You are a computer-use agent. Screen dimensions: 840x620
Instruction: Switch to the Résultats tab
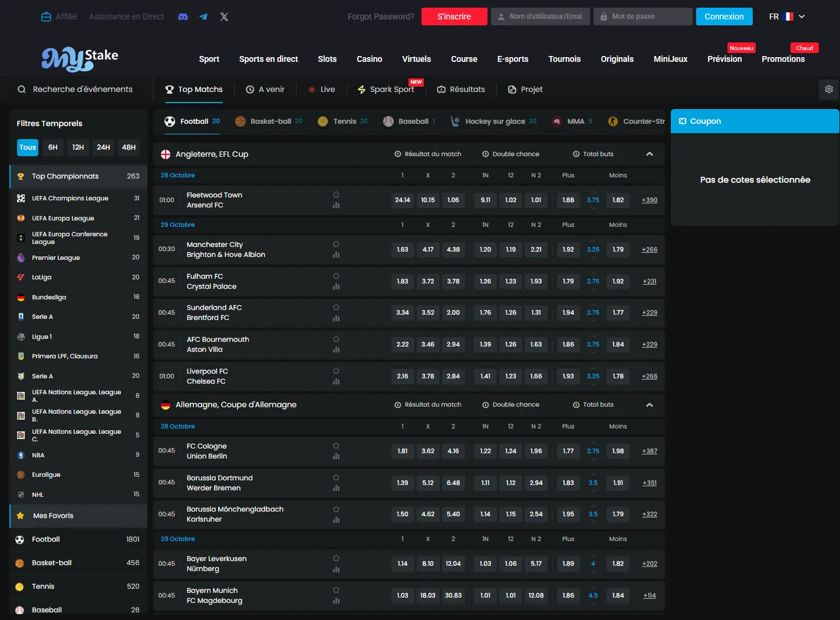[x=461, y=90]
